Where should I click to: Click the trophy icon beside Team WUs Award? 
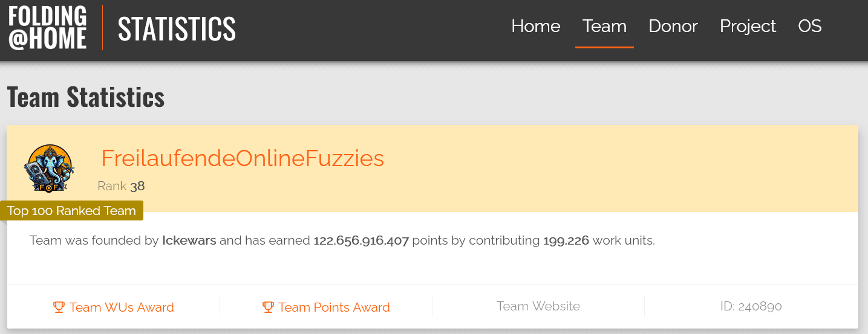point(59,307)
